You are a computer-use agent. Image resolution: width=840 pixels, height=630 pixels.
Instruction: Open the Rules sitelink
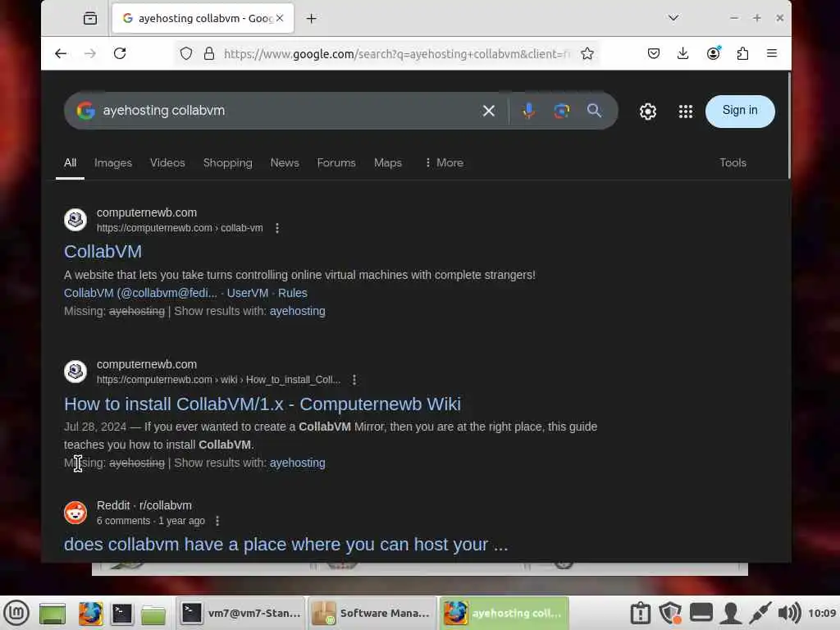(x=293, y=293)
